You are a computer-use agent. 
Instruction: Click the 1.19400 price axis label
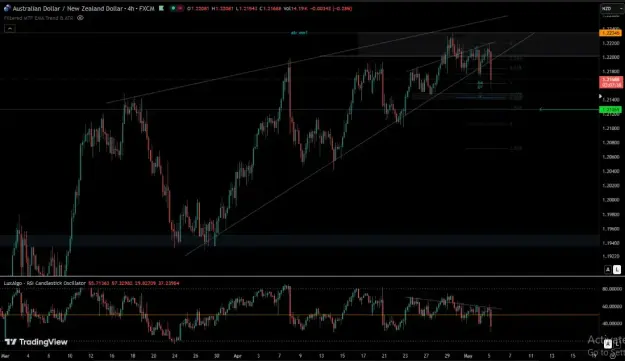tap(610, 243)
